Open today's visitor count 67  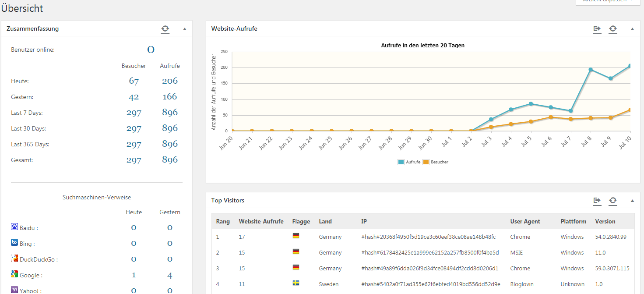tap(134, 81)
